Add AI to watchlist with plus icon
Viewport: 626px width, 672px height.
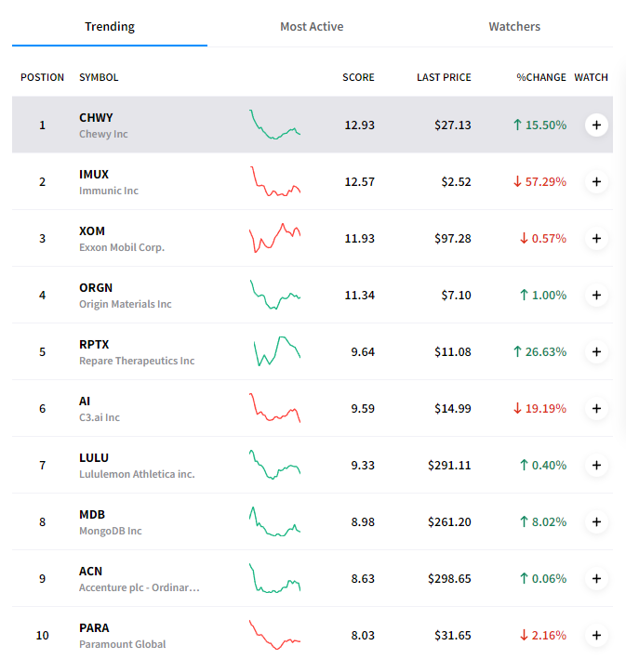(x=596, y=408)
